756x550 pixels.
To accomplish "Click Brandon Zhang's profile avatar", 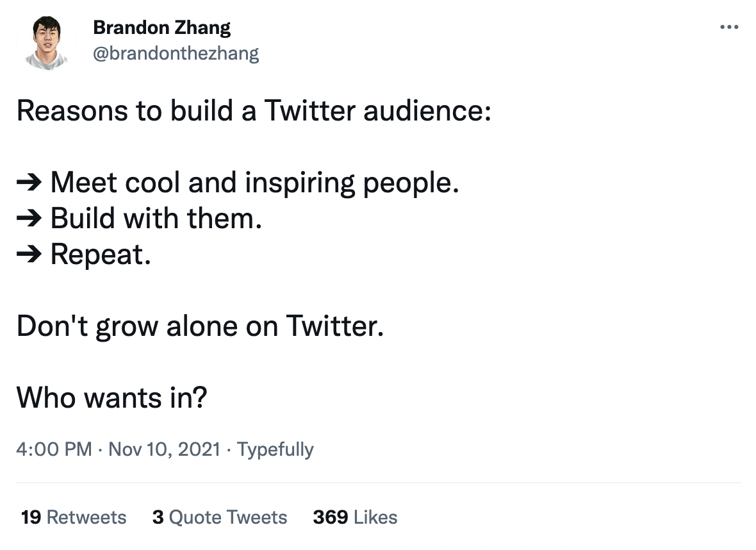I will pos(47,42).
